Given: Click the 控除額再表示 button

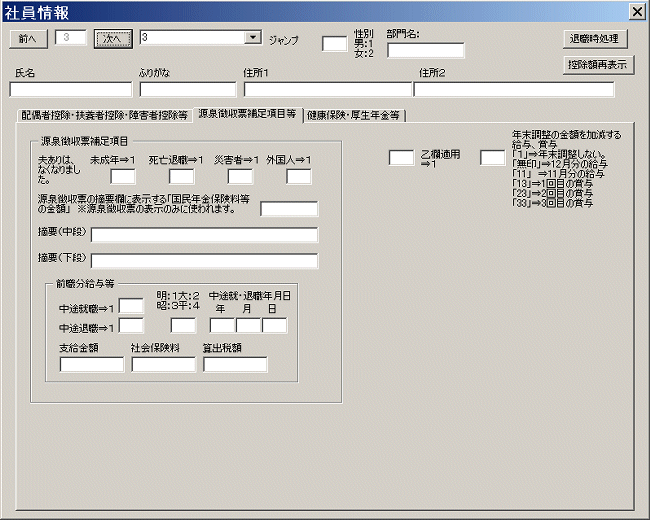Looking at the screenshot, I should 596,65.
